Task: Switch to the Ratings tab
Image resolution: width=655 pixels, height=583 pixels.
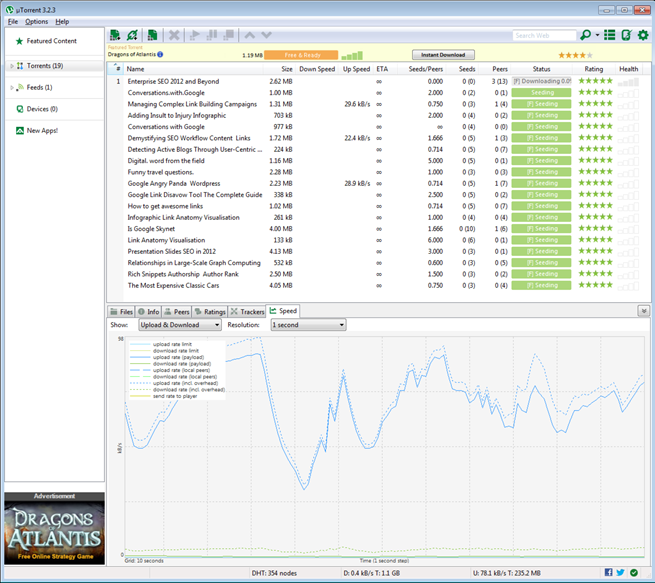Action: [210, 312]
